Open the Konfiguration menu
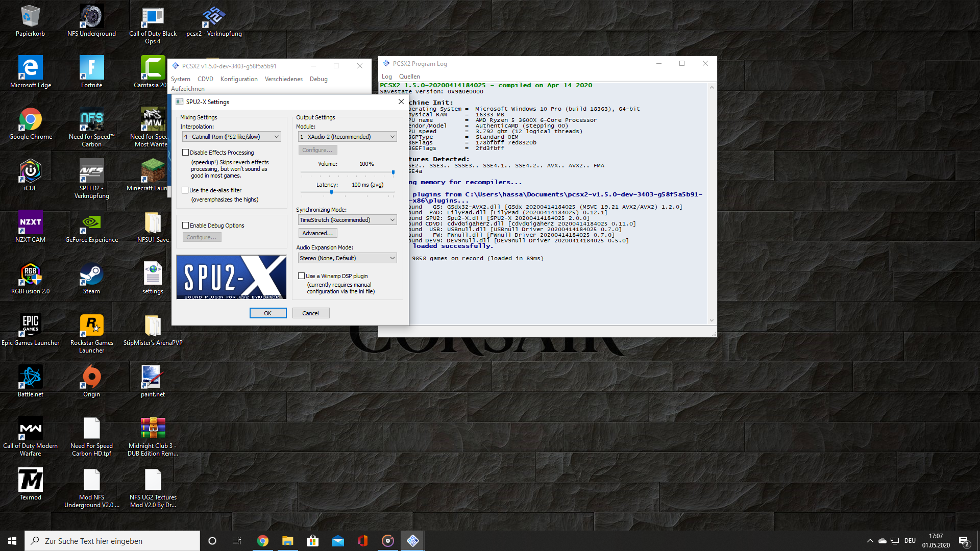Viewport: 980px width, 551px height. click(239, 79)
